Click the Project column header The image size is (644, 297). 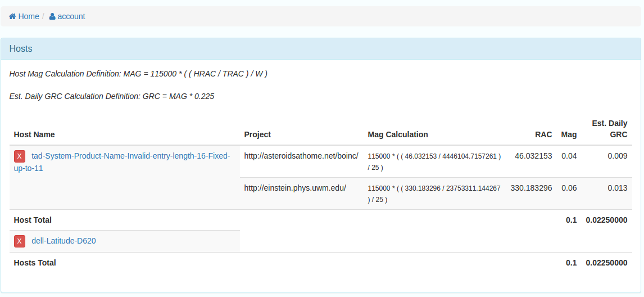pos(257,134)
